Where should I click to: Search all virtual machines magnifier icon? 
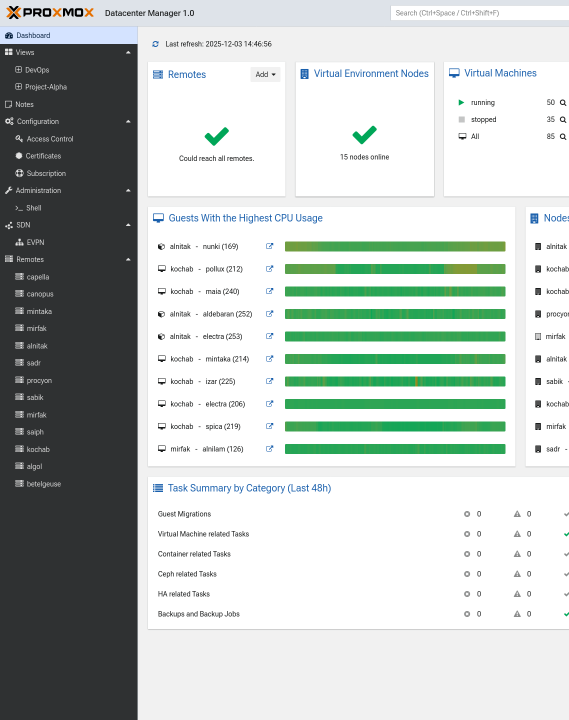563,136
